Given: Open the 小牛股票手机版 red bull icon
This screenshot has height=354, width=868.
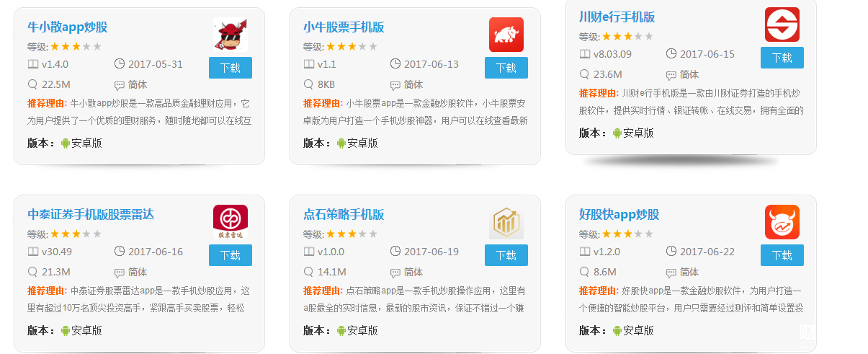Looking at the screenshot, I should pos(506,35).
